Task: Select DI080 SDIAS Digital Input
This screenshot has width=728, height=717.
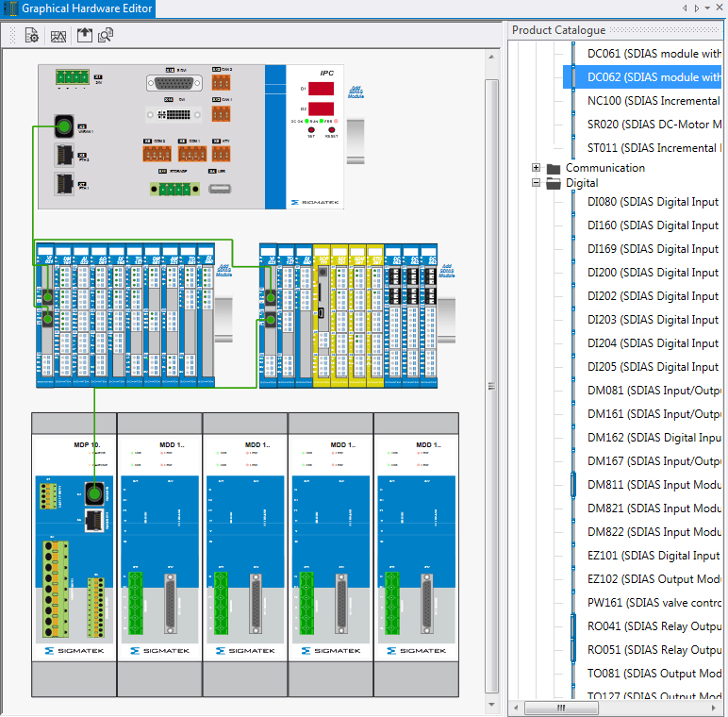Action: pyautogui.click(x=653, y=202)
